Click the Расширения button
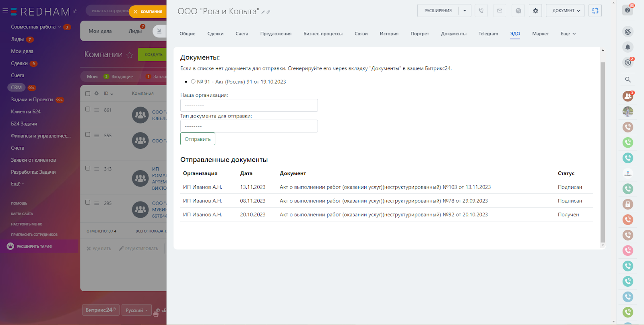This screenshot has width=644, height=325. (x=438, y=11)
